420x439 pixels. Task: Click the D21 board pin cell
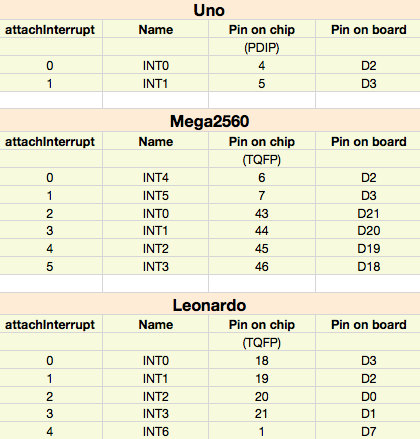coord(368,214)
